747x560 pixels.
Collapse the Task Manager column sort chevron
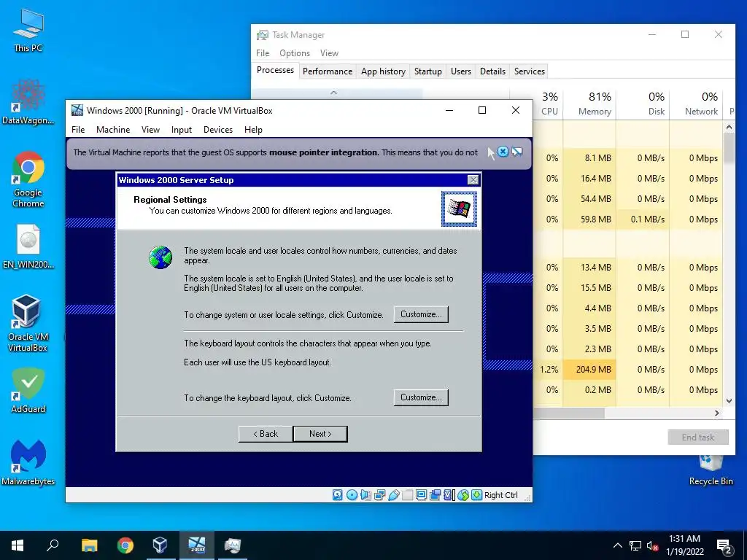coord(333,93)
